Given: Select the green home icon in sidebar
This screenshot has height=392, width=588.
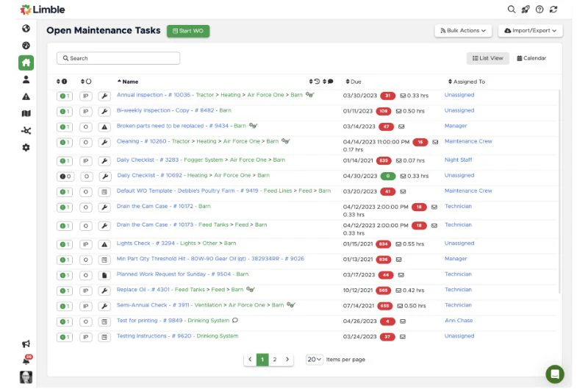Looking at the screenshot, I should pos(26,63).
